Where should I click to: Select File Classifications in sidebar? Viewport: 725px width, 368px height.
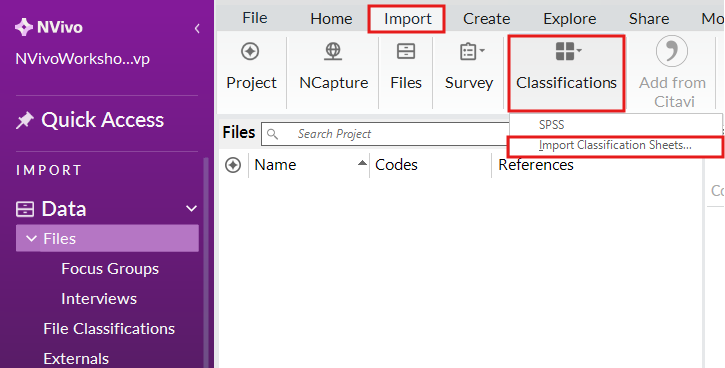(109, 329)
